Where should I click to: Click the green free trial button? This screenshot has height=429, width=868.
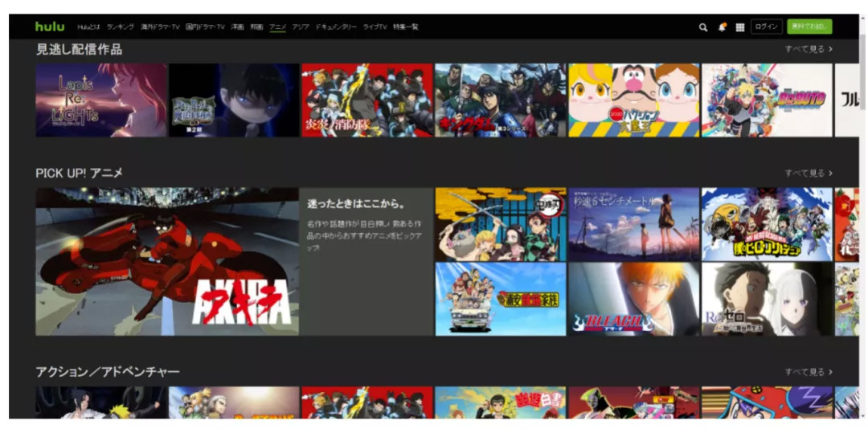click(x=809, y=27)
